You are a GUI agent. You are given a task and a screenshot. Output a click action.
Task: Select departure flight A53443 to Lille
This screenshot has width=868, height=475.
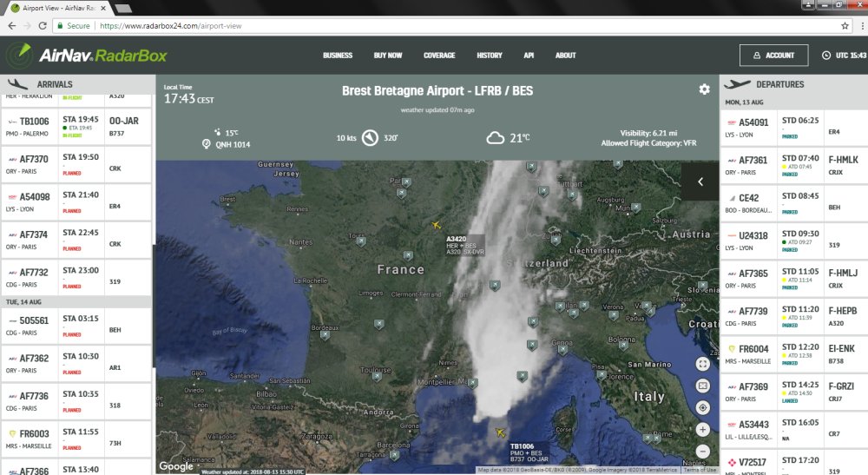(x=794, y=430)
